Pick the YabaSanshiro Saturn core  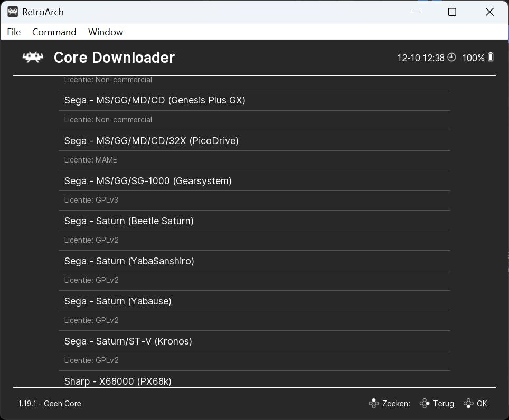pyautogui.click(x=129, y=261)
